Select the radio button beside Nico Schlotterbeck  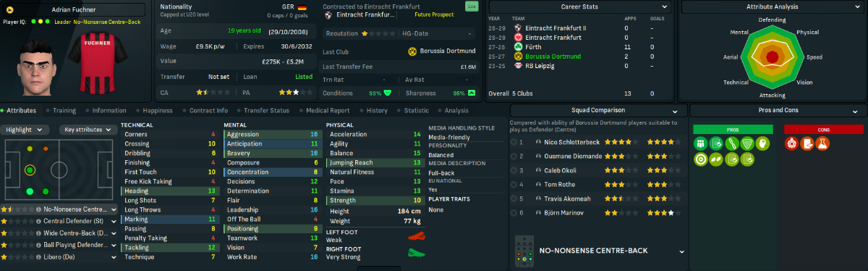coord(514,142)
